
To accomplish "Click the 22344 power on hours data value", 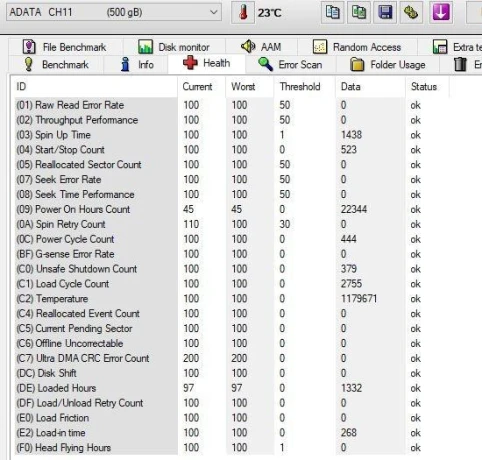I will [354, 209].
